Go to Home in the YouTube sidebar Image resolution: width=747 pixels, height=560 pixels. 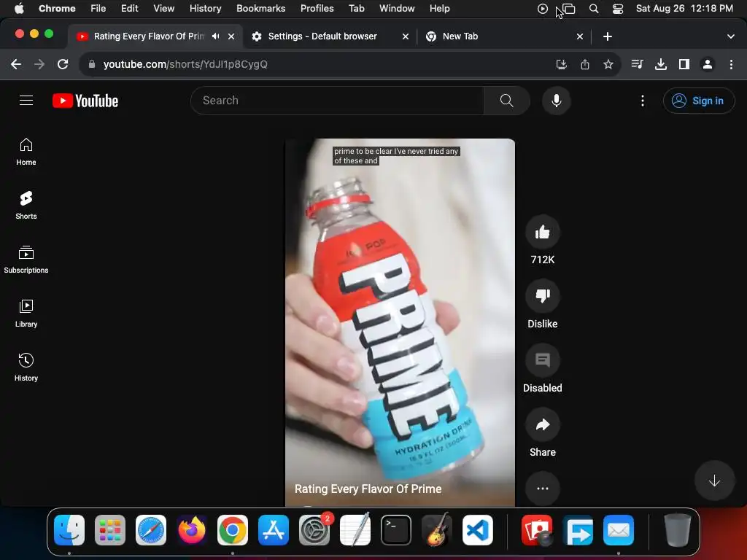point(26,152)
